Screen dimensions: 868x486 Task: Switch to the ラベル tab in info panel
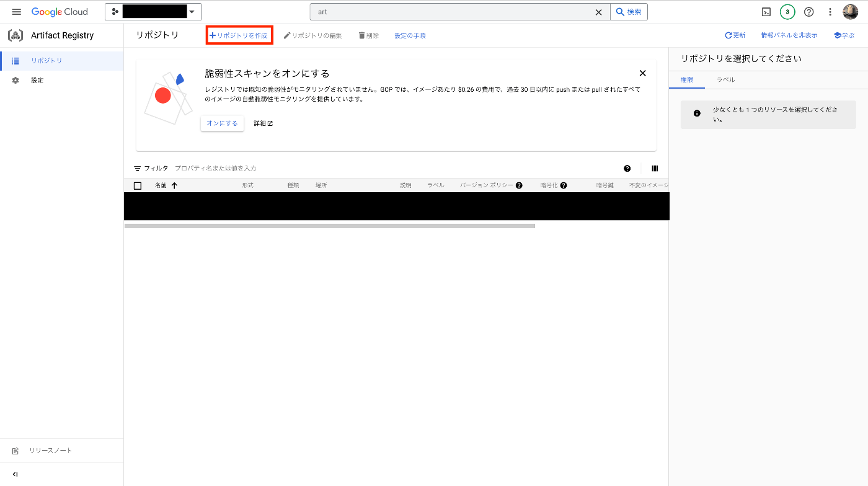pyautogui.click(x=725, y=80)
